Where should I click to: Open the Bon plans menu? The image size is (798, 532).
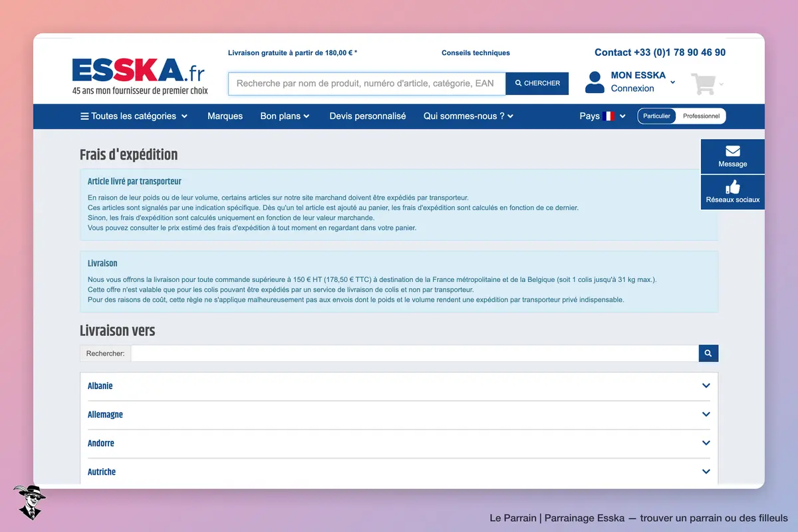[x=285, y=116]
